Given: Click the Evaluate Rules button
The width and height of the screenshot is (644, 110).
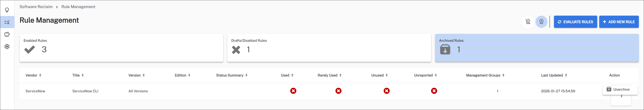Looking at the screenshot, I should coord(575,22).
